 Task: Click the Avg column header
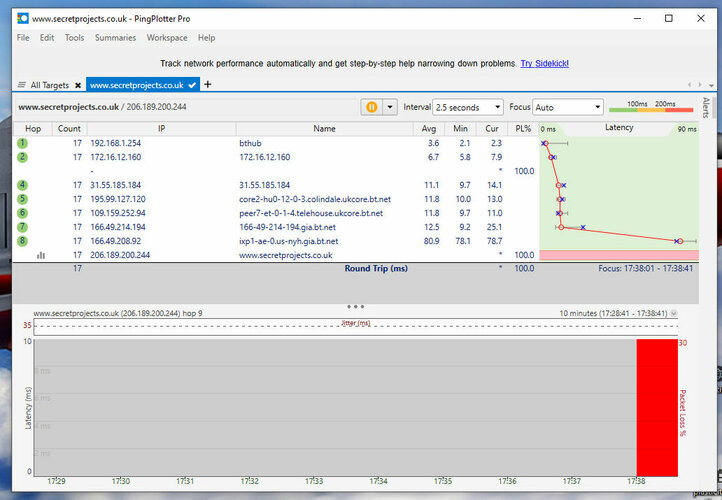tap(429, 129)
